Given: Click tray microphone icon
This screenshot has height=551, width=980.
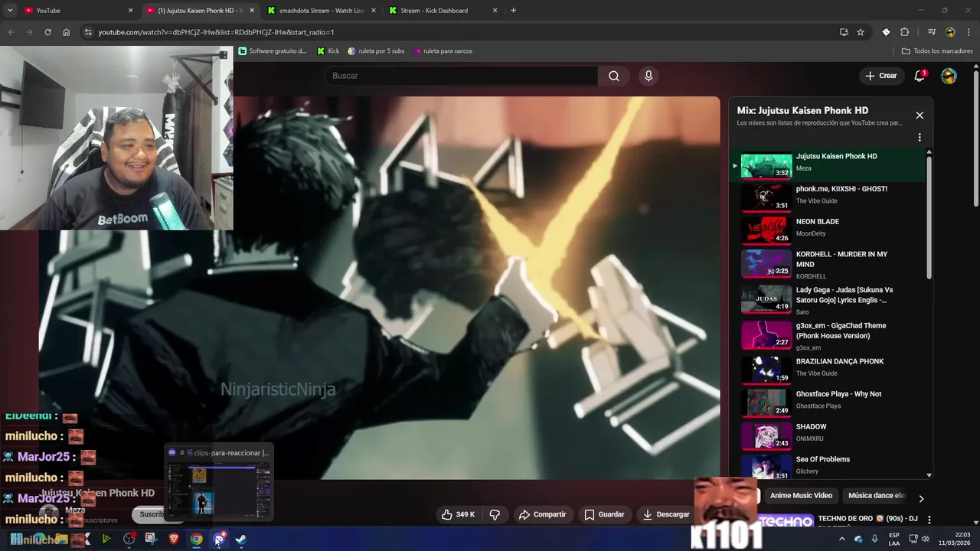Looking at the screenshot, I should pos(875,539).
